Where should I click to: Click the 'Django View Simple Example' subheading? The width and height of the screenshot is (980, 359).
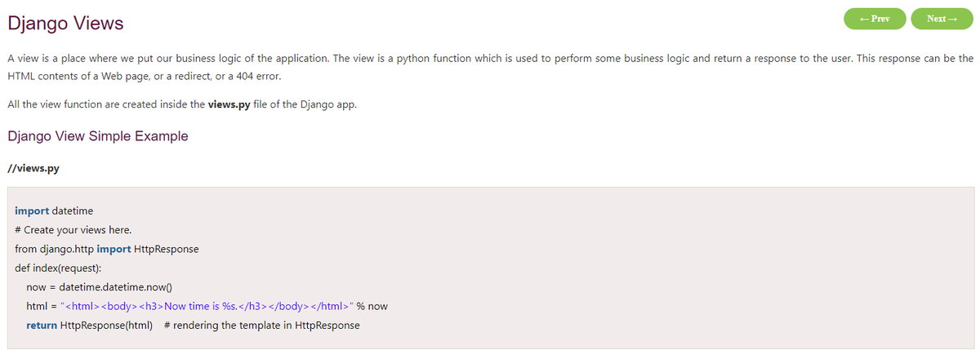pos(97,136)
